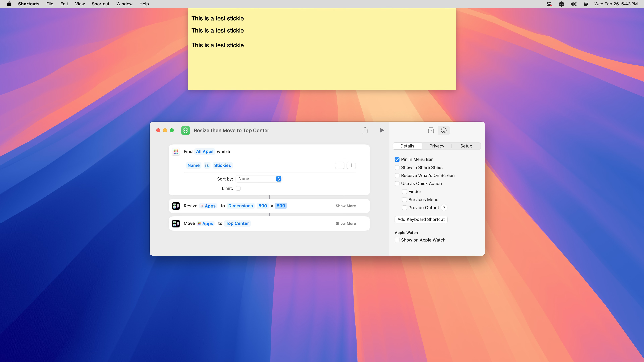Expand Show More on Move action
Viewport: 644px width, 362px height.
(x=346, y=223)
